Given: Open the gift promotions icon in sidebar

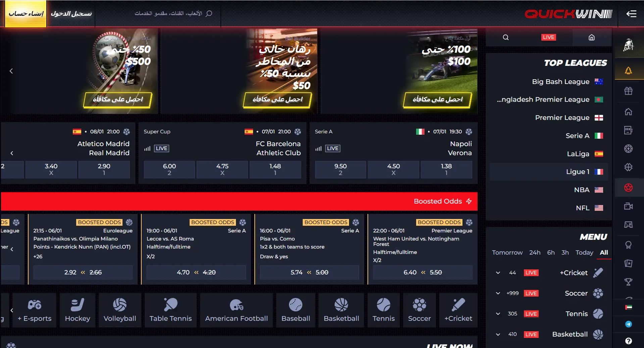Looking at the screenshot, I should (628, 91).
